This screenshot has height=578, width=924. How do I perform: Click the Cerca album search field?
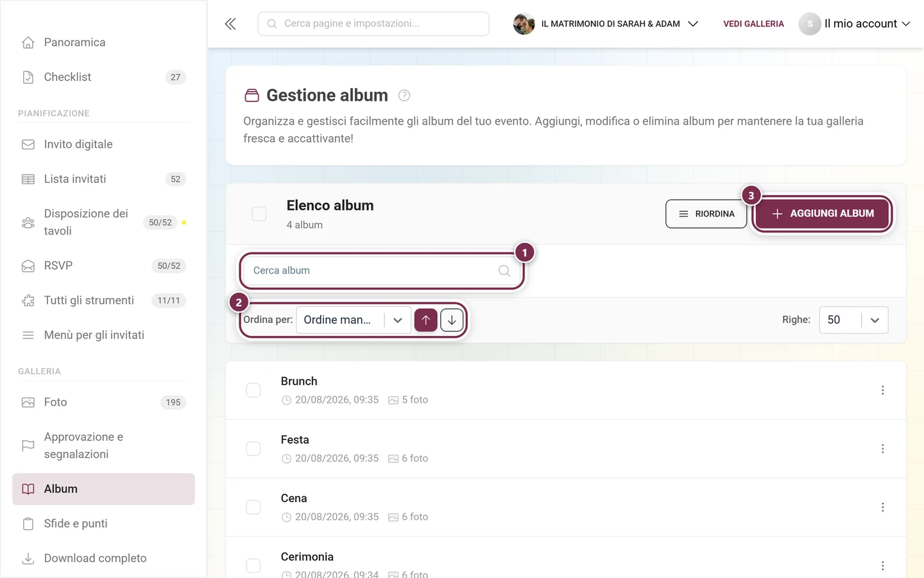[x=382, y=271]
